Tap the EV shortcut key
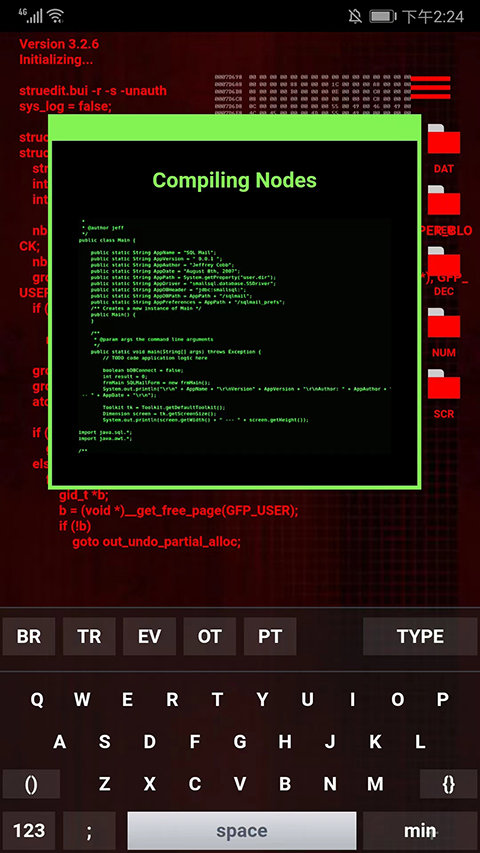The height and width of the screenshot is (853, 480). 150,636
